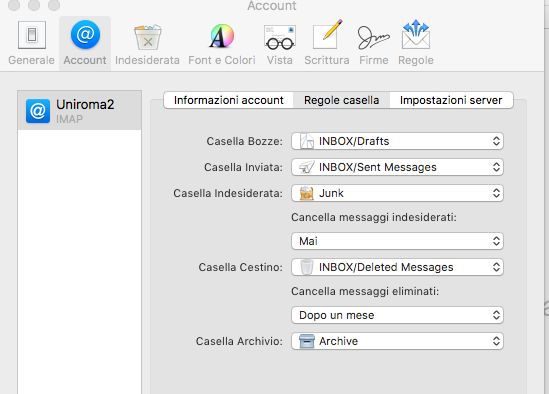Switch to Regole casella tab
Screen dimensions: 549x394
pyautogui.click(x=341, y=100)
